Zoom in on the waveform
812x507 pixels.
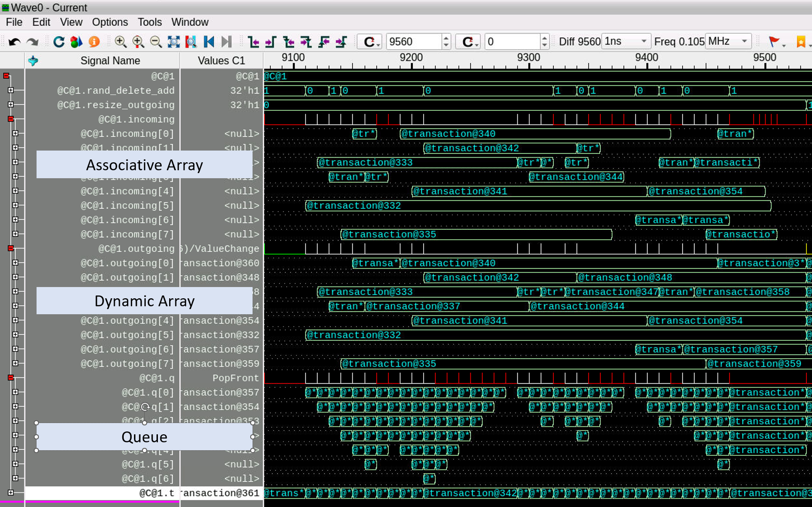120,41
